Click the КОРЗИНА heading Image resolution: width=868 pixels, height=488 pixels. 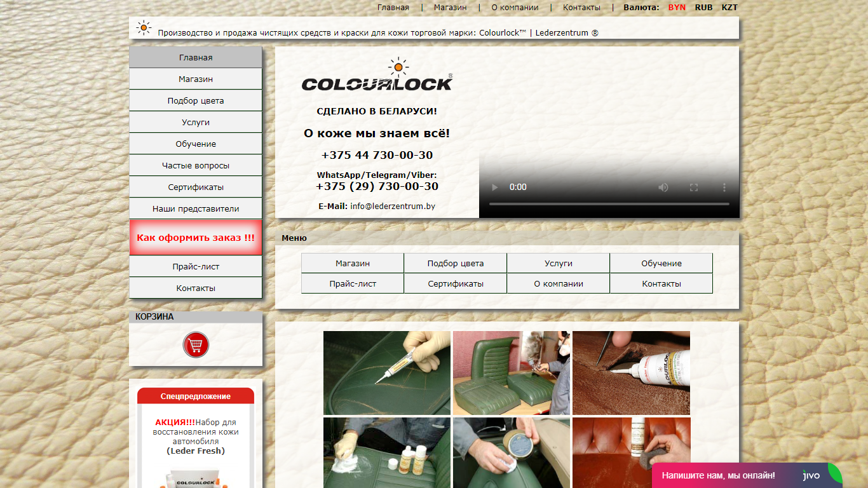[154, 316]
